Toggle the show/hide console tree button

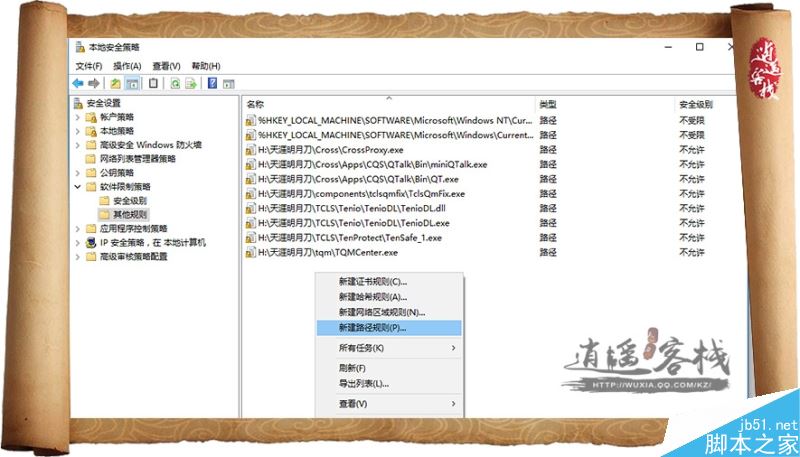coord(132,84)
